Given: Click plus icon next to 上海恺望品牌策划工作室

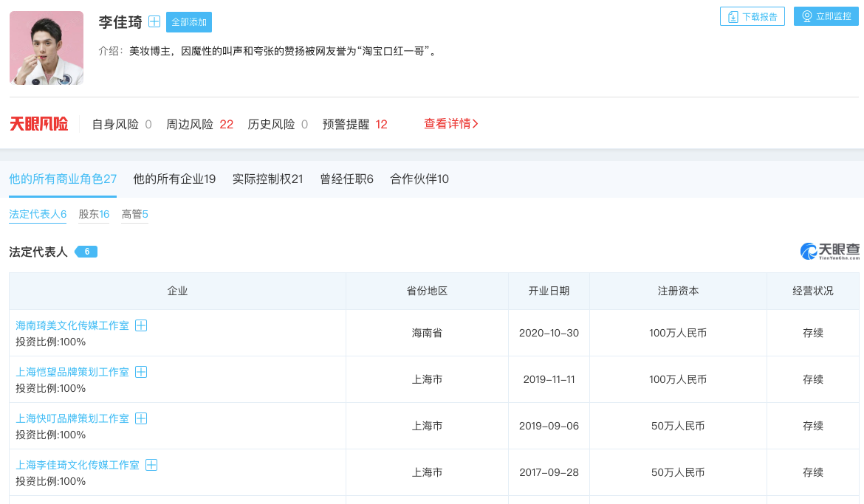Looking at the screenshot, I should (141, 372).
